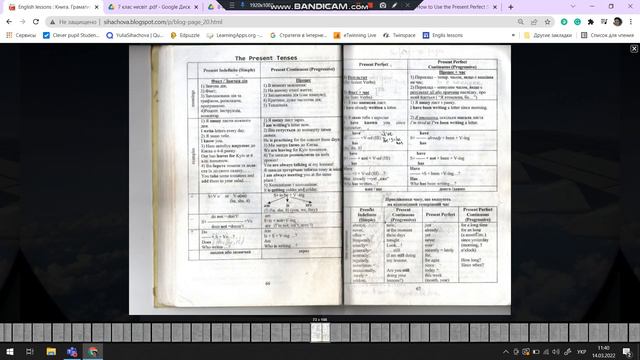The height and width of the screenshot is (360, 640).
Task: Open the Windows Start menu
Action: (10, 351)
